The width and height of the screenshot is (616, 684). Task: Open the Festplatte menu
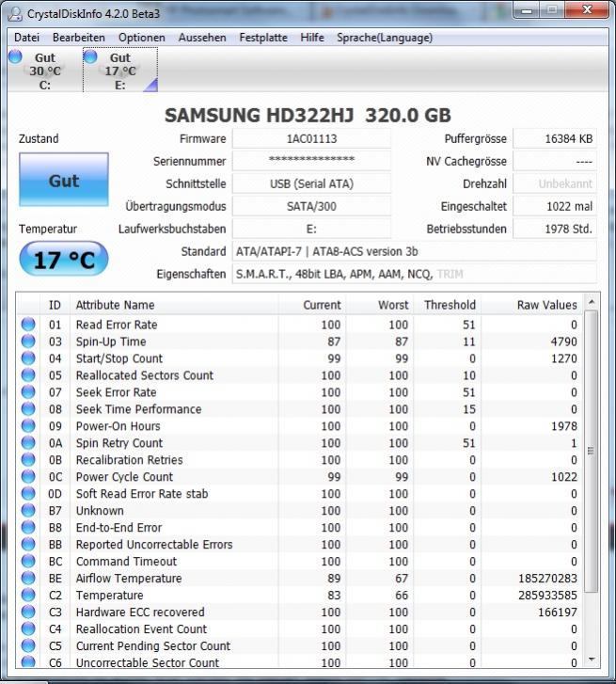[x=263, y=38]
